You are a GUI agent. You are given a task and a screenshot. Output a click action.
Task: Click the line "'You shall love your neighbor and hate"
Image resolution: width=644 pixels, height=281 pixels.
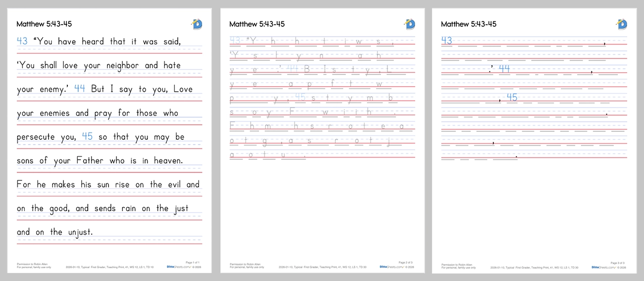[x=99, y=65]
